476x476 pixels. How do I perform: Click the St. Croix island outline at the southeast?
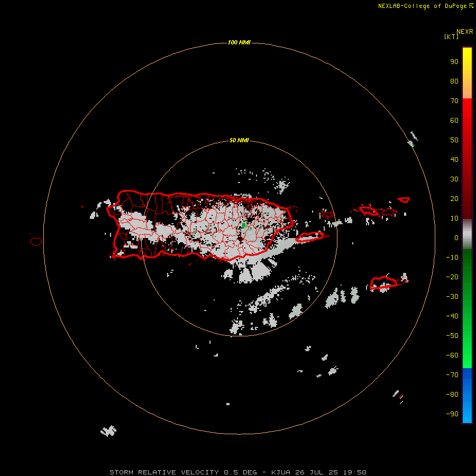pos(384,283)
